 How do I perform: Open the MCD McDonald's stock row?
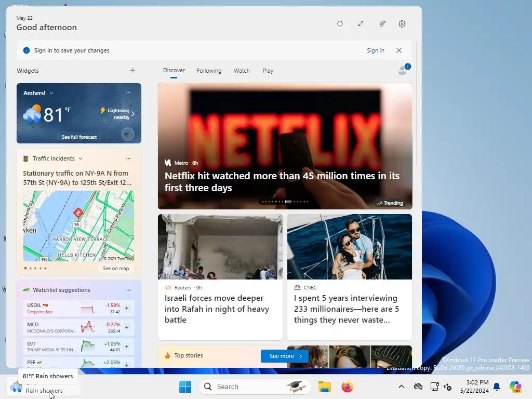point(79,327)
